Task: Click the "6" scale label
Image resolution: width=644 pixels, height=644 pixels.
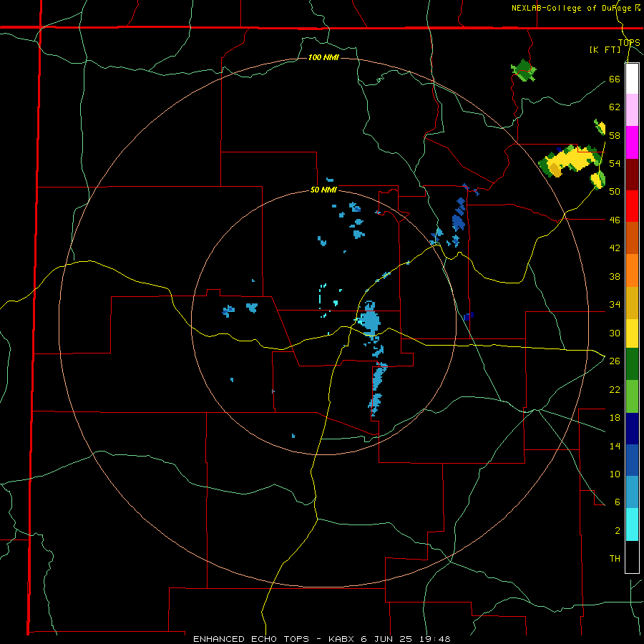Action: tap(618, 502)
